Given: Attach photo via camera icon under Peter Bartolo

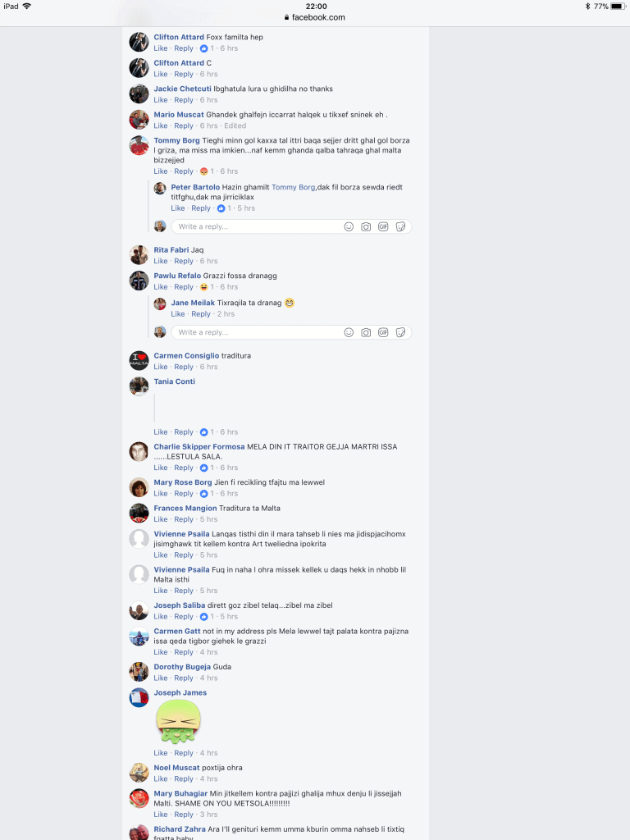Looking at the screenshot, I should tap(366, 226).
